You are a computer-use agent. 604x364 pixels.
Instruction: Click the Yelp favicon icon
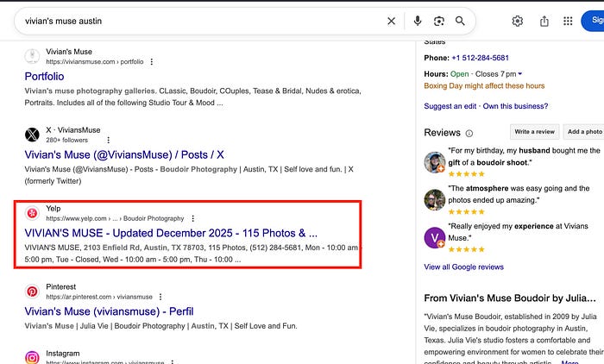pos(32,213)
